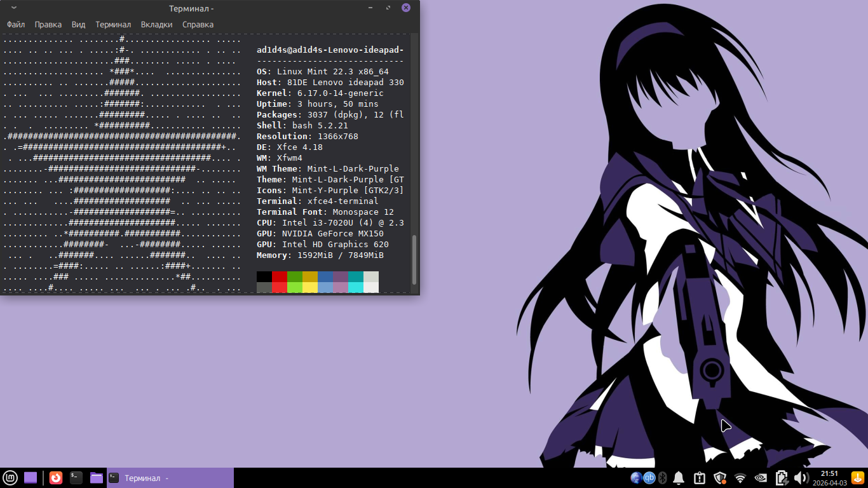Open the Вид menu
Screen dimensions: 868x488
point(79,25)
